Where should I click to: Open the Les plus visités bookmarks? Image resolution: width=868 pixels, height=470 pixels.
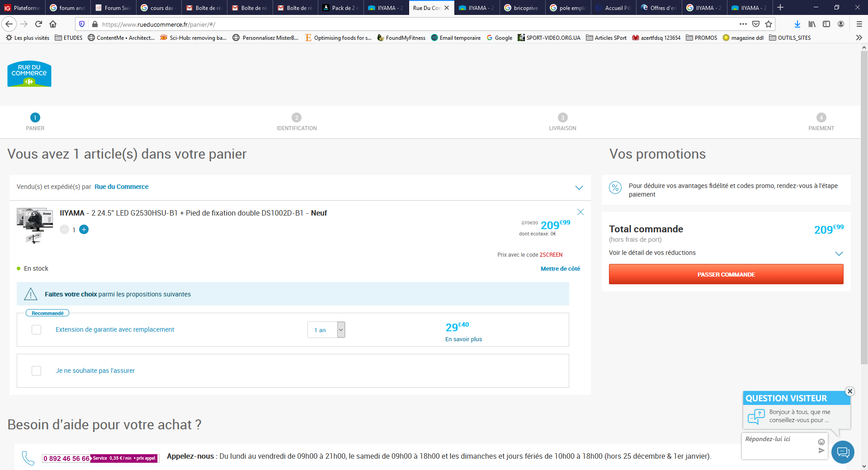pos(28,38)
